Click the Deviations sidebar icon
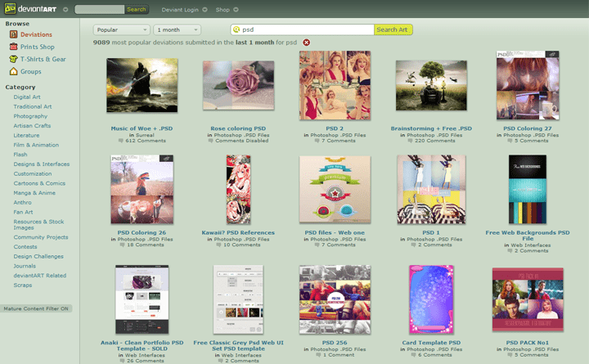 point(14,34)
